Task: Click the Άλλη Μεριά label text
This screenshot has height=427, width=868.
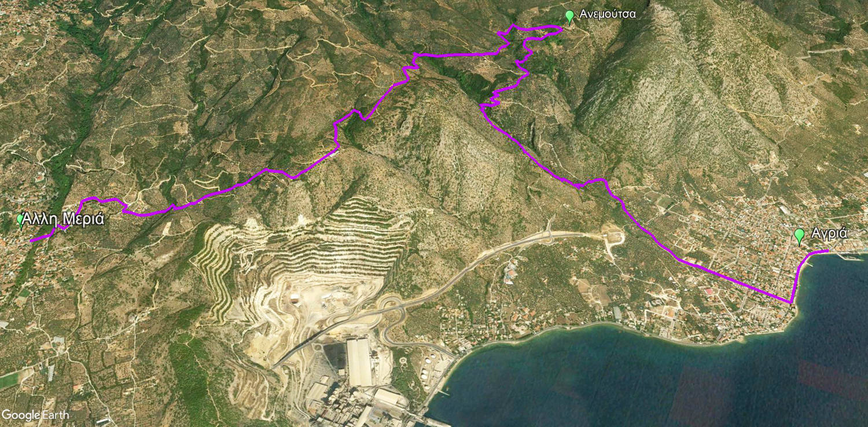Action: click(64, 219)
